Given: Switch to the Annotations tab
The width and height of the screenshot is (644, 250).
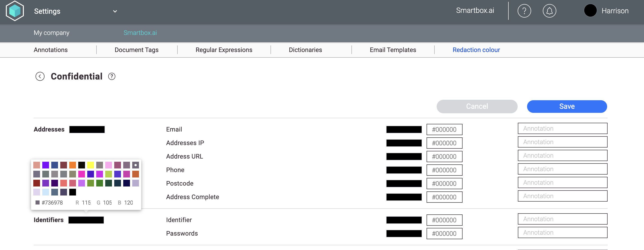Looking at the screenshot, I should [x=51, y=50].
